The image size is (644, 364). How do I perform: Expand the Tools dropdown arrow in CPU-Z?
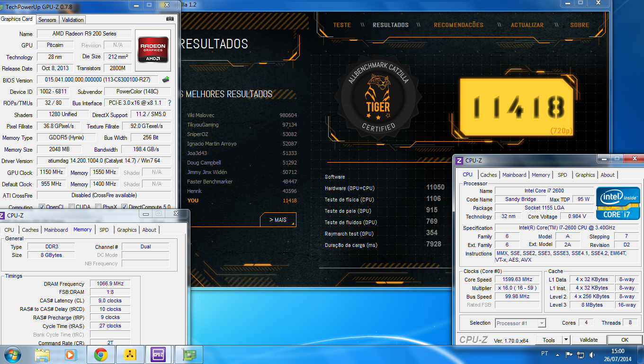(566, 340)
